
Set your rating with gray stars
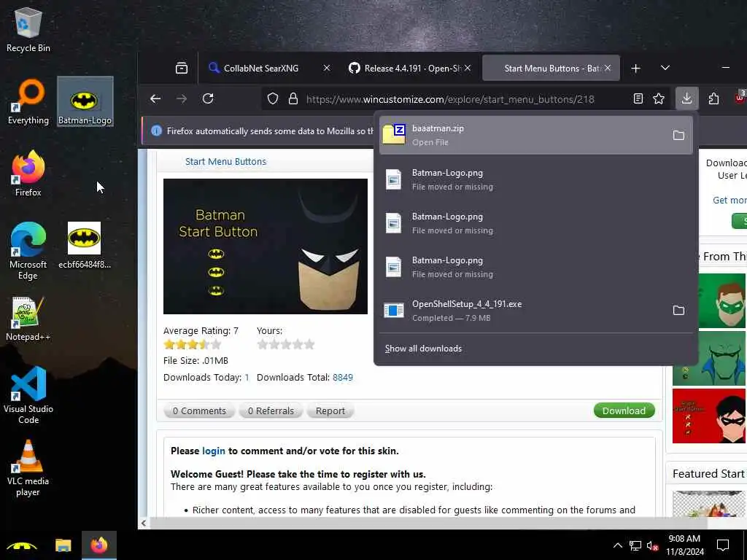286,344
